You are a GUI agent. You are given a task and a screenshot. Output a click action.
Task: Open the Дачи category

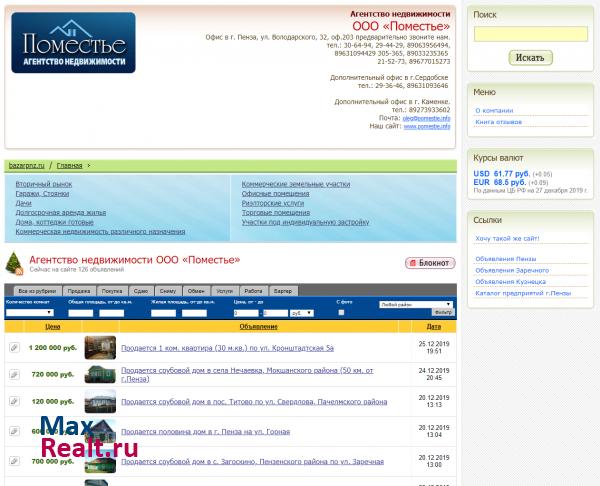23,203
